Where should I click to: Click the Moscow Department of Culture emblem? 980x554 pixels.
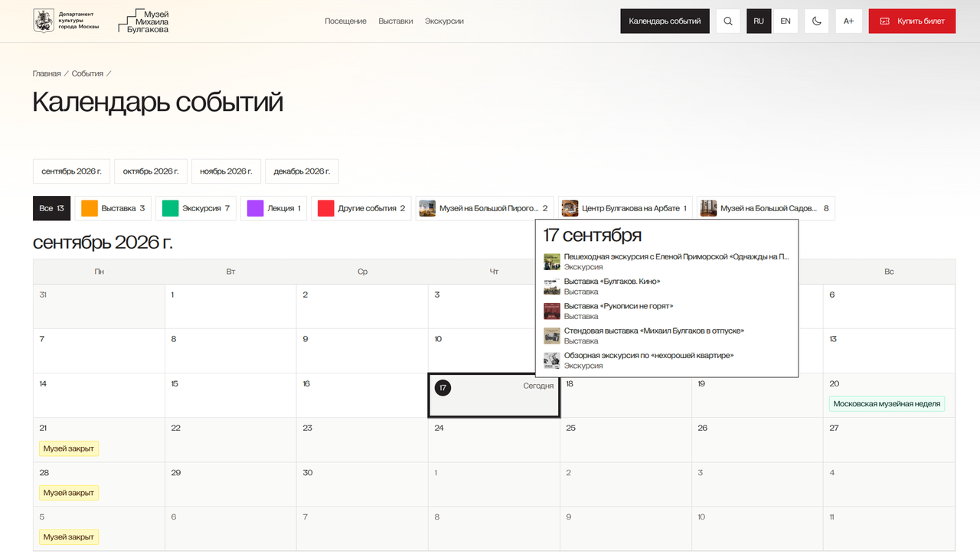(44, 21)
